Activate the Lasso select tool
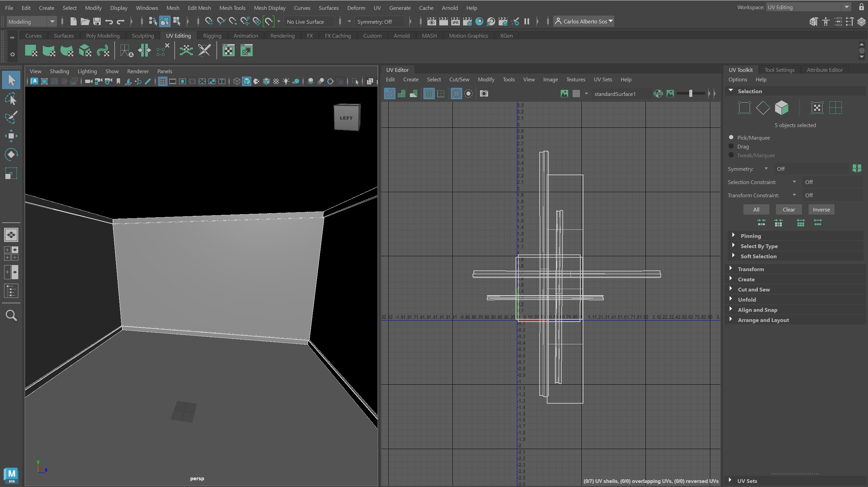Viewport: 868px width, 487px height. pos(11,99)
